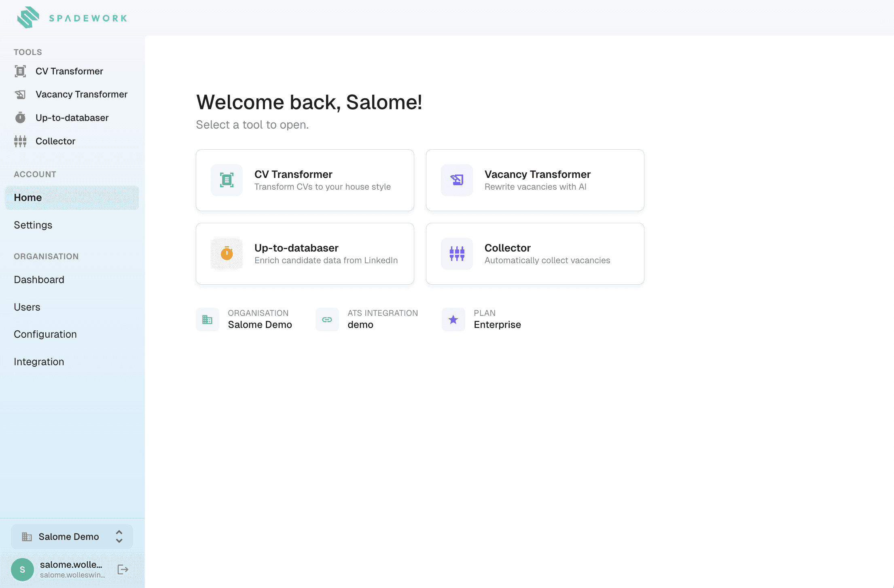Viewport: 894px width, 588px height.
Task: Click the logout icon beside the user email
Action: point(123,569)
